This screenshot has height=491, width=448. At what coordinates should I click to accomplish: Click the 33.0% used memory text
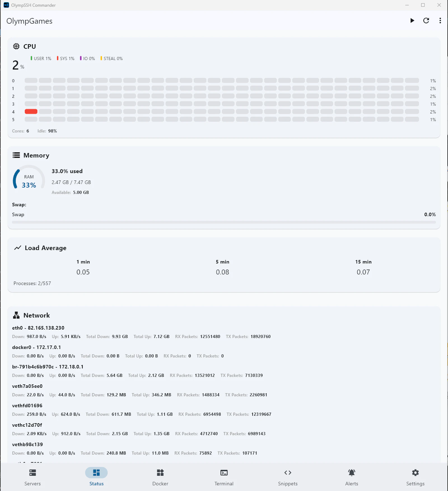[67, 171]
